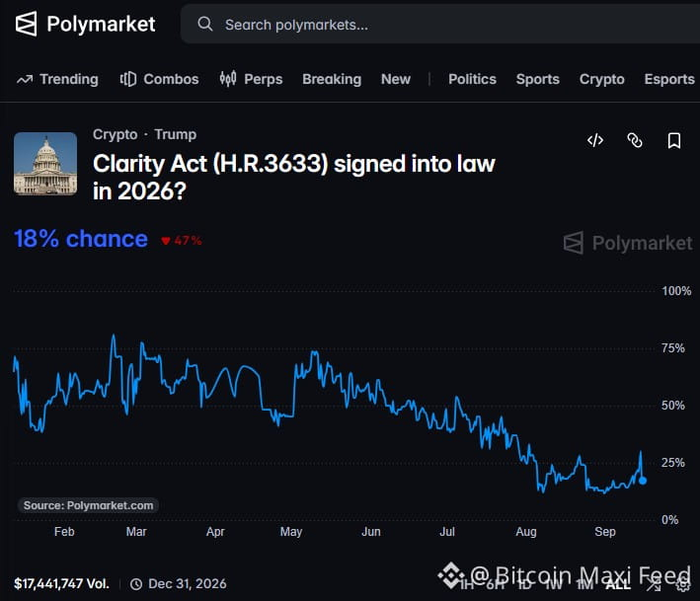
Task: Open the embed code icon
Action: (595, 140)
